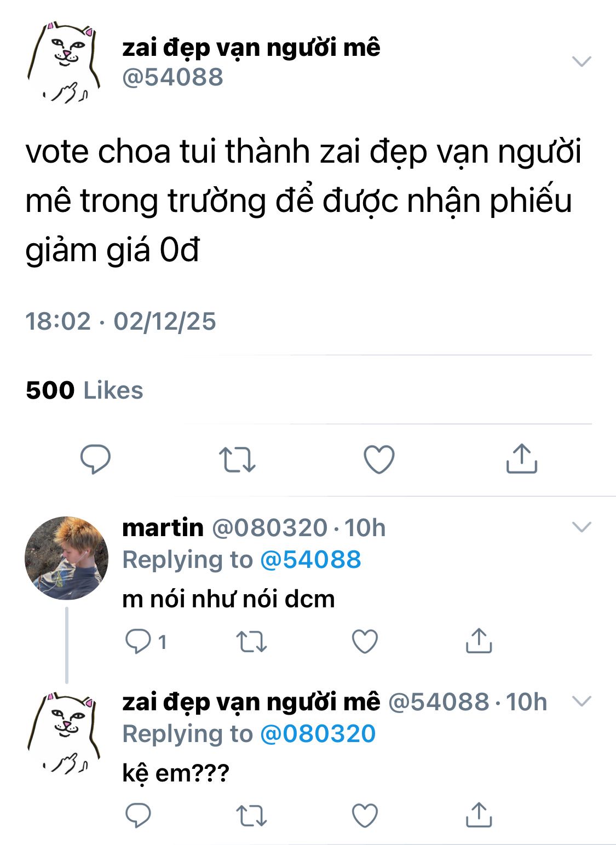The height and width of the screenshot is (845, 616).
Task: Retweet the main vote tweet
Action: tap(237, 459)
